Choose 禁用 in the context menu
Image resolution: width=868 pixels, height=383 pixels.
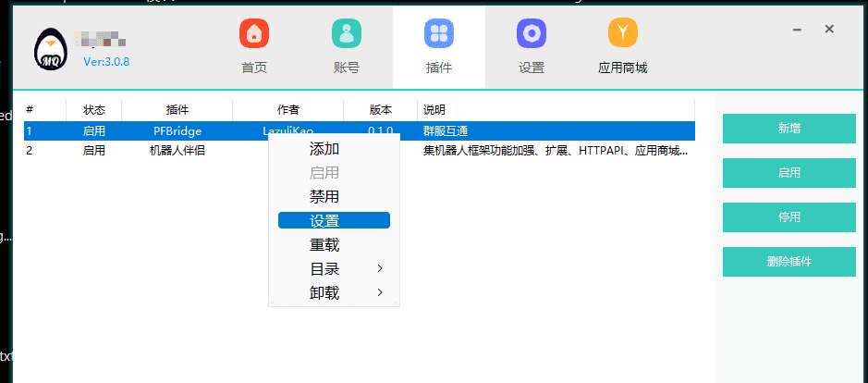coord(324,197)
